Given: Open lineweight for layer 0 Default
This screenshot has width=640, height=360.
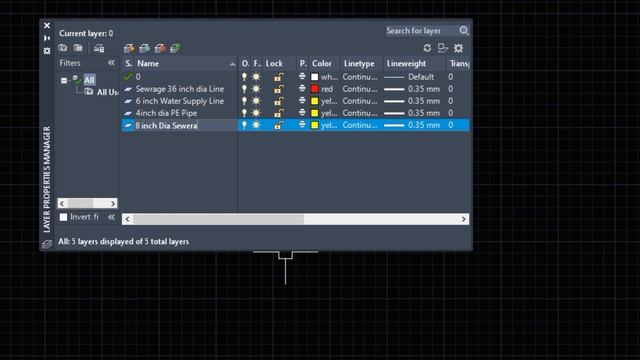Looking at the screenshot, I should point(410,77).
